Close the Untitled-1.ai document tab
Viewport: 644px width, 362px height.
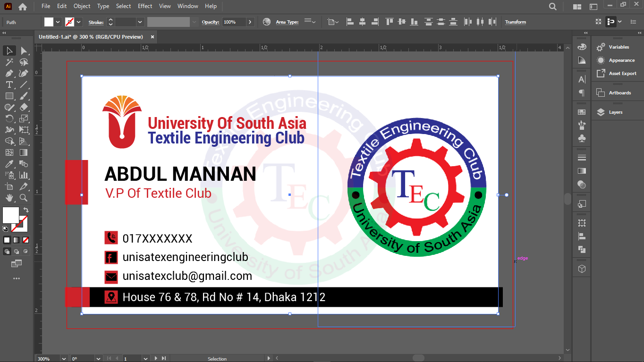[x=152, y=37]
